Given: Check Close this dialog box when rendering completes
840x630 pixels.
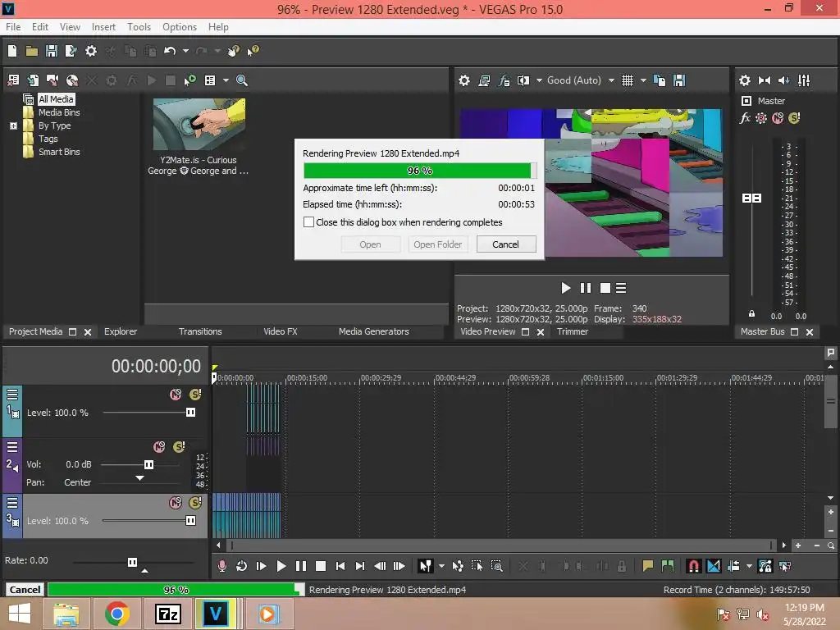Looking at the screenshot, I should [x=308, y=221].
